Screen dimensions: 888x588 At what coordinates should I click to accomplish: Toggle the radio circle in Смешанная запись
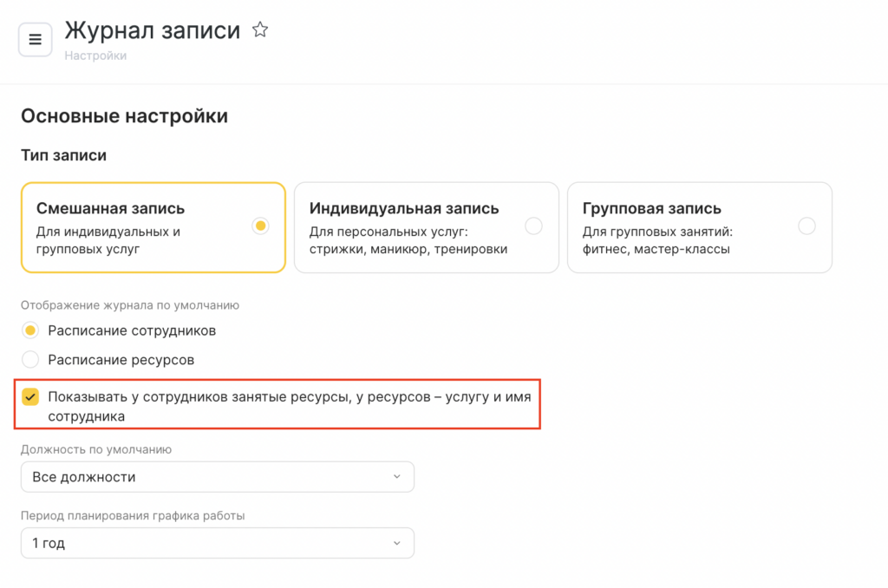pos(260,226)
